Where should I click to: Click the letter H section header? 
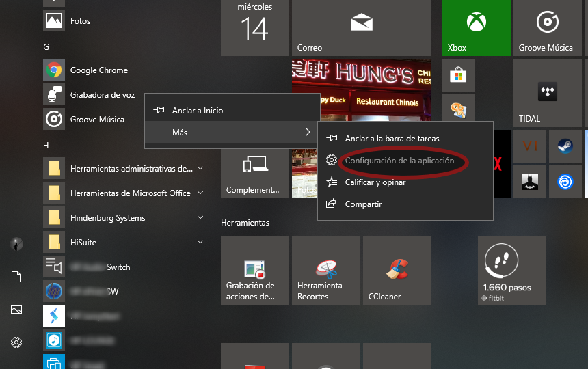click(x=46, y=146)
